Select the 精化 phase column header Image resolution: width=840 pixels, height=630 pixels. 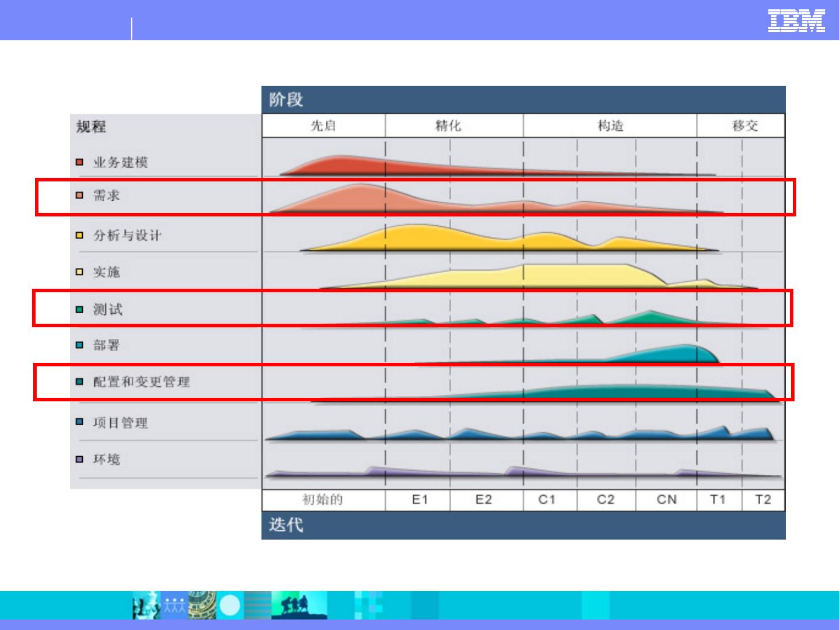pyautogui.click(x=454, y=126)
